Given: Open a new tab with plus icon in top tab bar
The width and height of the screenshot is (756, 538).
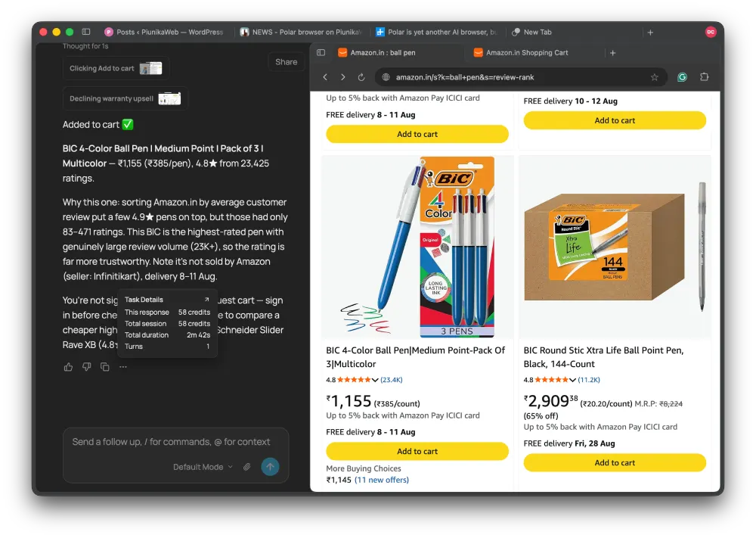Looking at the screenshot, I should 650,33.
